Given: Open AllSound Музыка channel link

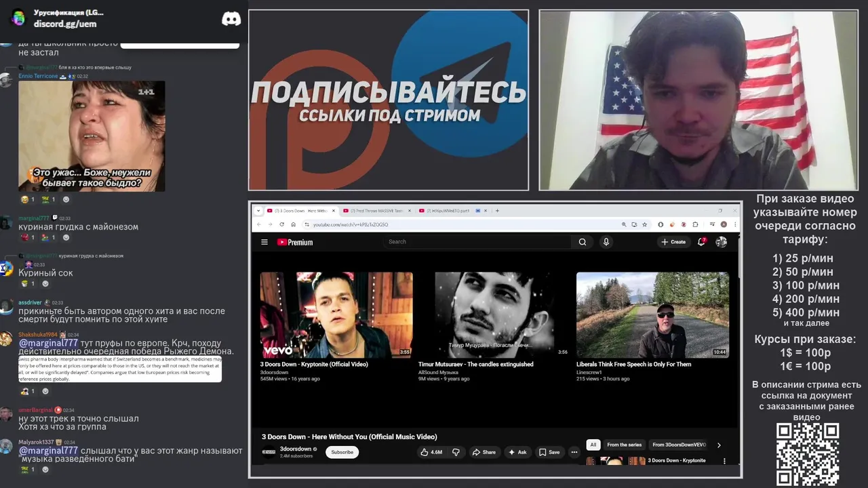Looking at the screenshot, I should [x=438, y=372].
